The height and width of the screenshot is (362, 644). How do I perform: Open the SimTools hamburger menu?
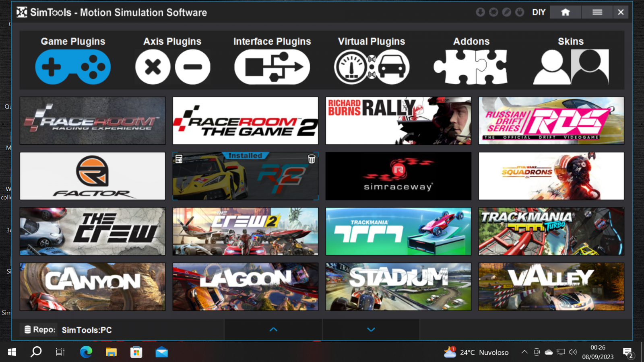pyautogui.click(x=597, y=12)
